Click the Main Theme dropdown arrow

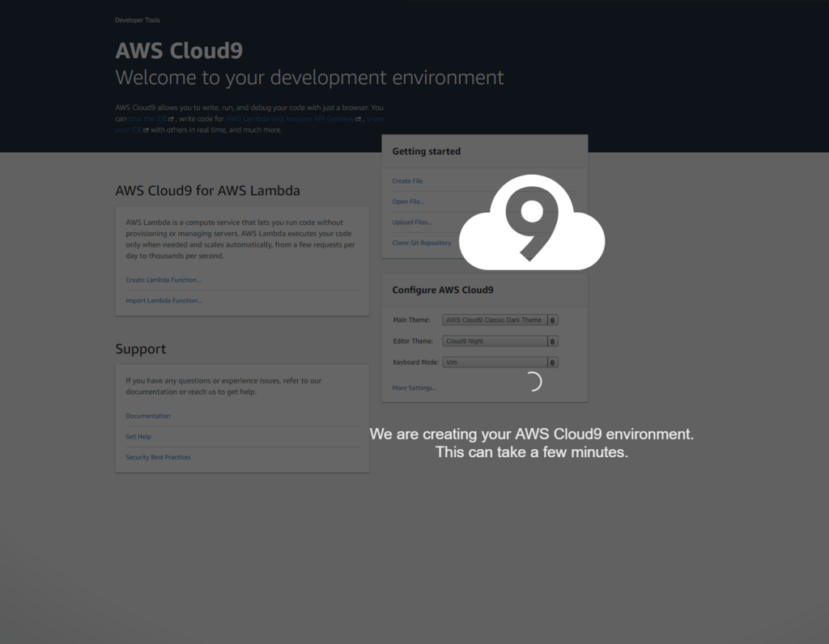coord(552,320)
